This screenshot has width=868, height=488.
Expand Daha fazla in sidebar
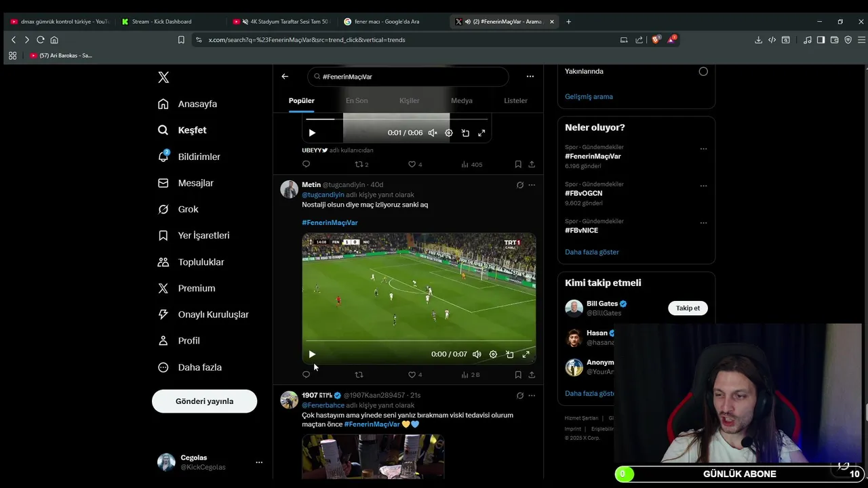tap(190, 367)
